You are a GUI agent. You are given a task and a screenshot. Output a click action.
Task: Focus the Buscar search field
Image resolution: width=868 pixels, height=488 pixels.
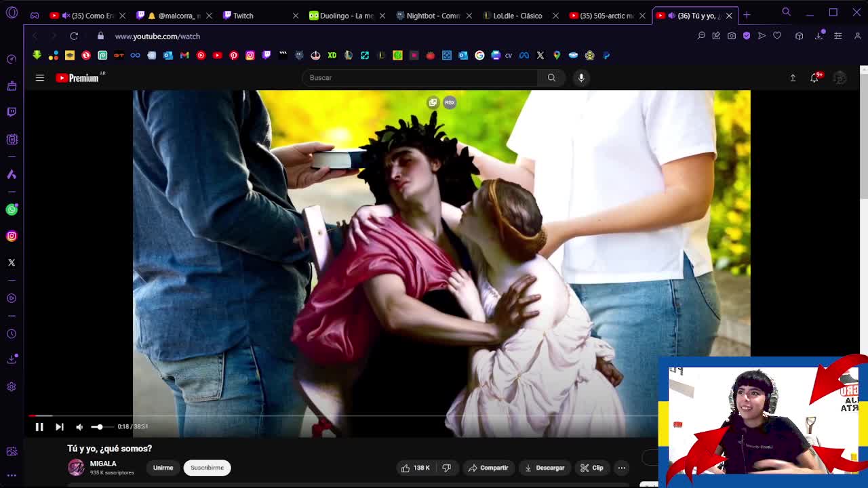tap(420, 77)
